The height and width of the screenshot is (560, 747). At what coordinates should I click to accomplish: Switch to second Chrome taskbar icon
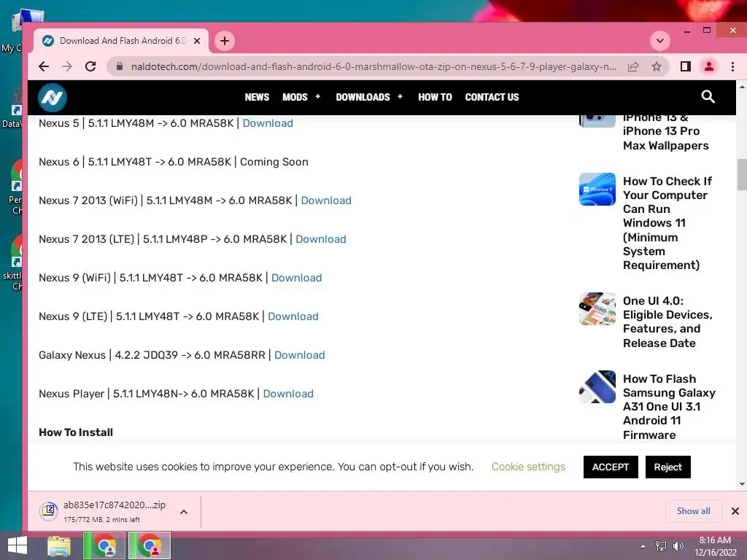(150, 545)
